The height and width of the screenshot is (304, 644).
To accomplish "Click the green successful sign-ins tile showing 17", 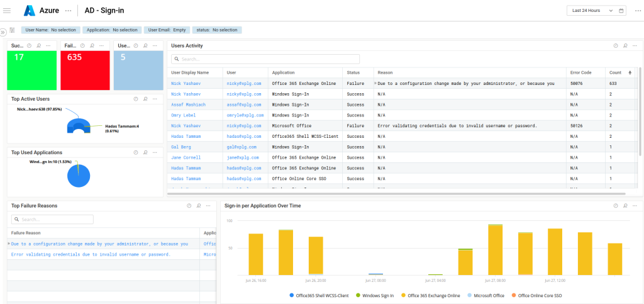I will (x=31, y=70).
